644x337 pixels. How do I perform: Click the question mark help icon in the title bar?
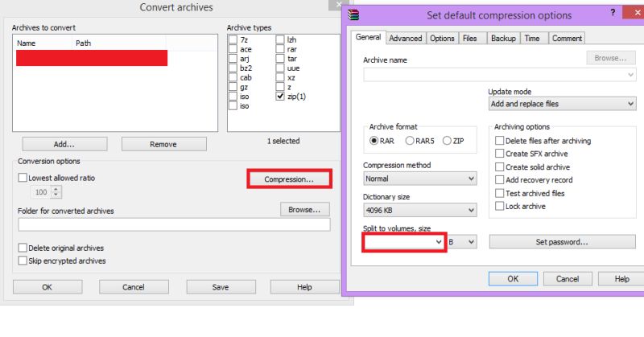tap(613, 12)
